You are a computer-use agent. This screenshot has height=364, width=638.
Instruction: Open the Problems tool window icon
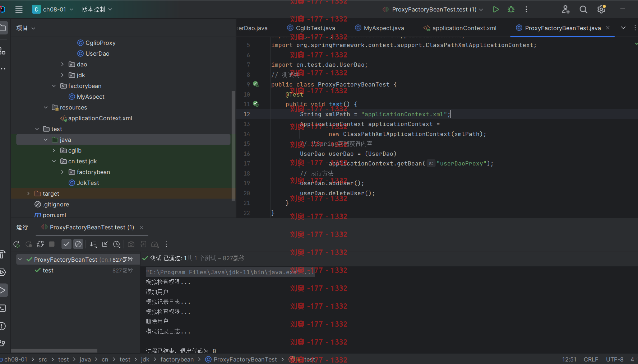3,326
